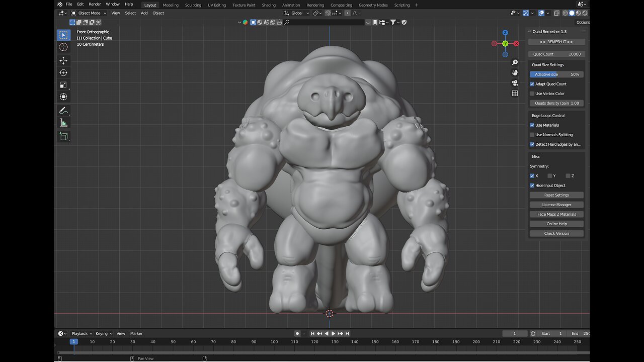Switch to the Sculpting workspace tab
The height and width of the screenshot is (362, 644).
click(x=193, y=5)
